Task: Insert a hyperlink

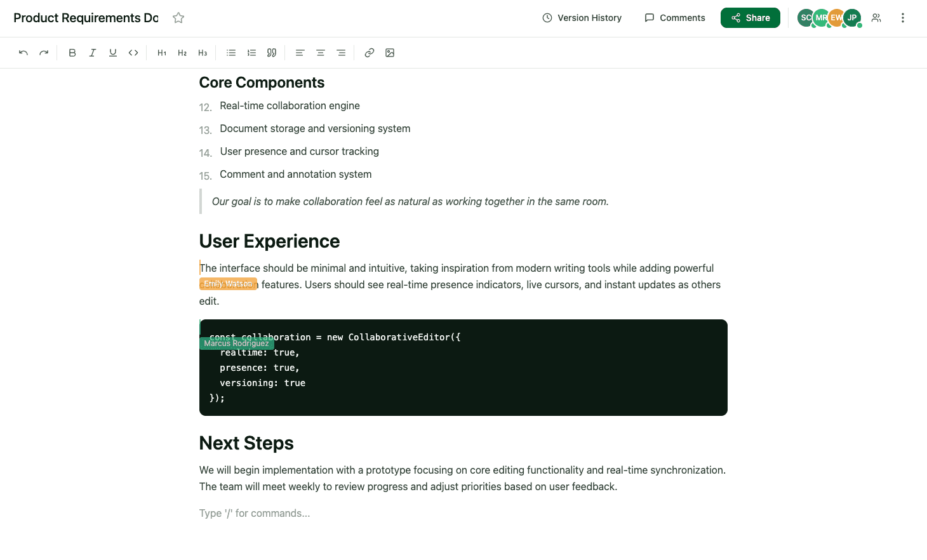Action: point(370,53)
